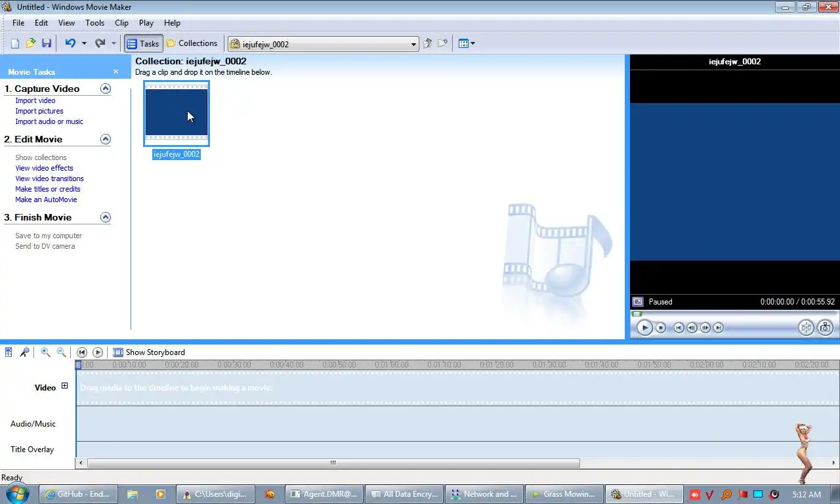The height and width of the screenshot is (504, 840).
Task: Click Make an AutoMovie link
Action: (x=46, y=199)
